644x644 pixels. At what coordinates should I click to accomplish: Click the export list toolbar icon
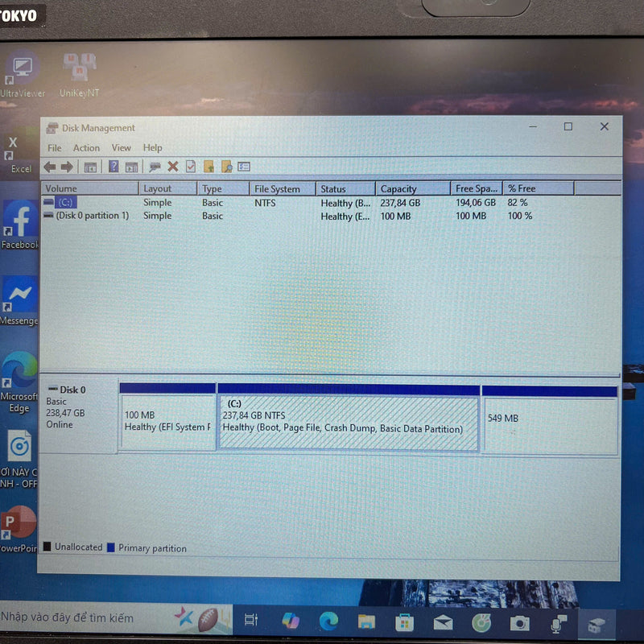coord(246,167)
